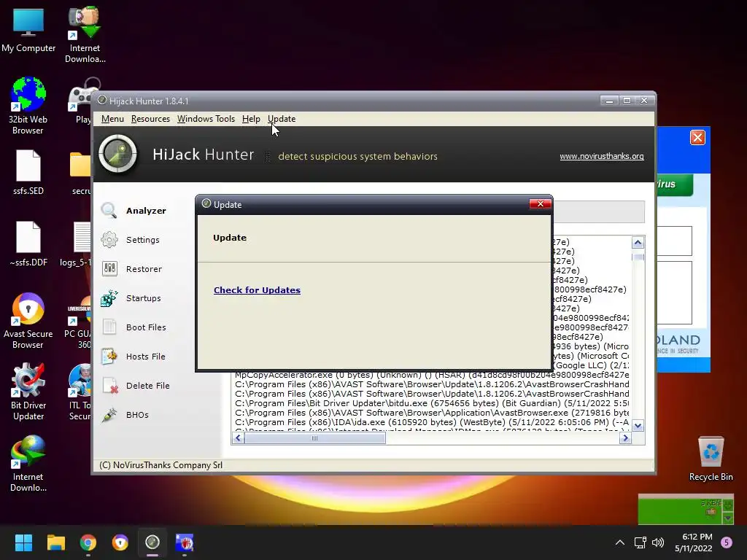Select the Delete File icon
Screen dimensions: 747x560
click(x=110, y=386)
